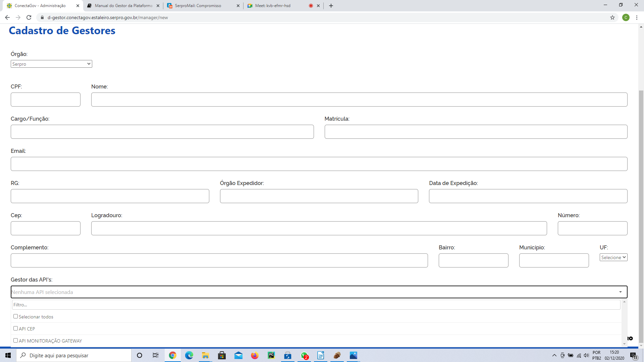Screen dimensions: 644x362
Task: Check the API MONITORAÇÃO GATEWAY checkbox
Action: [15, 341]
